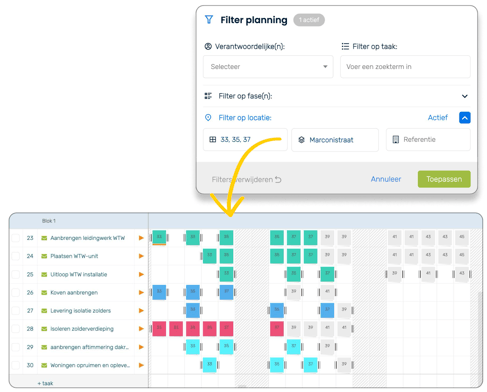This screenshot has height=392, width=487.
Task: Click the orange arrow on row 28
Action: click(141, 329)
